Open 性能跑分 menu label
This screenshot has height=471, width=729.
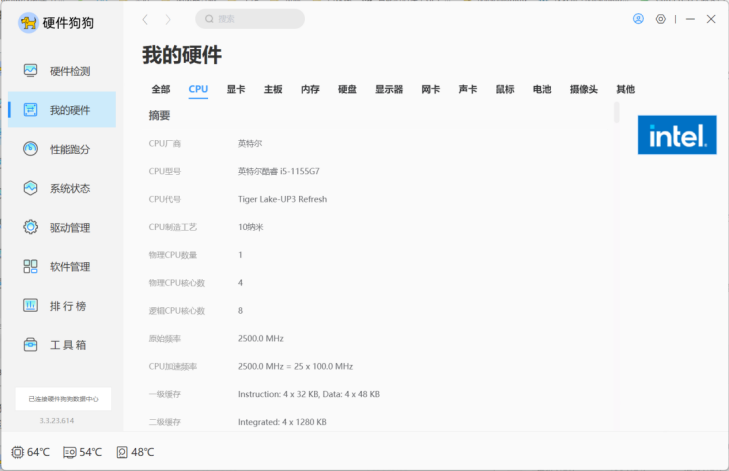point(70,149)
